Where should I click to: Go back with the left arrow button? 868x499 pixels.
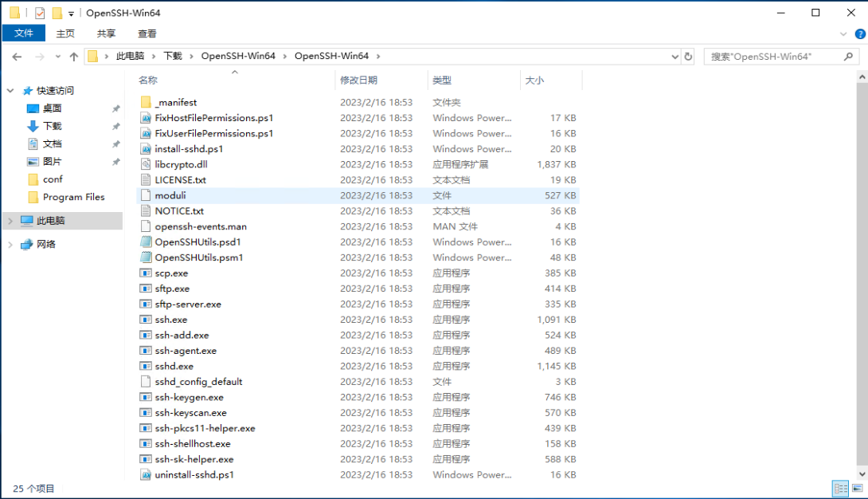(18, 57)
